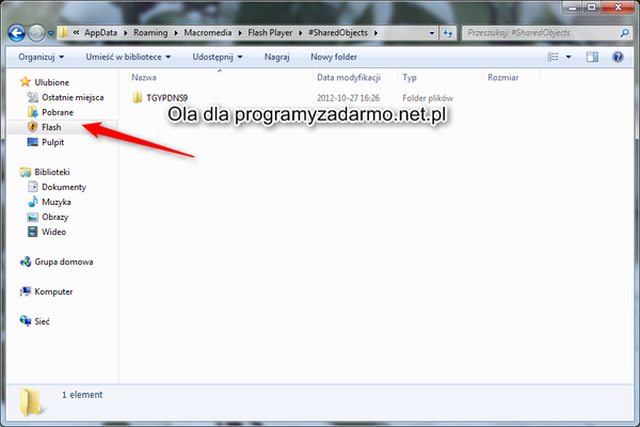Viewport: 640px width, 427px height.
Task: Go to Pulpit in the sidebar
Action: point(54,143)
